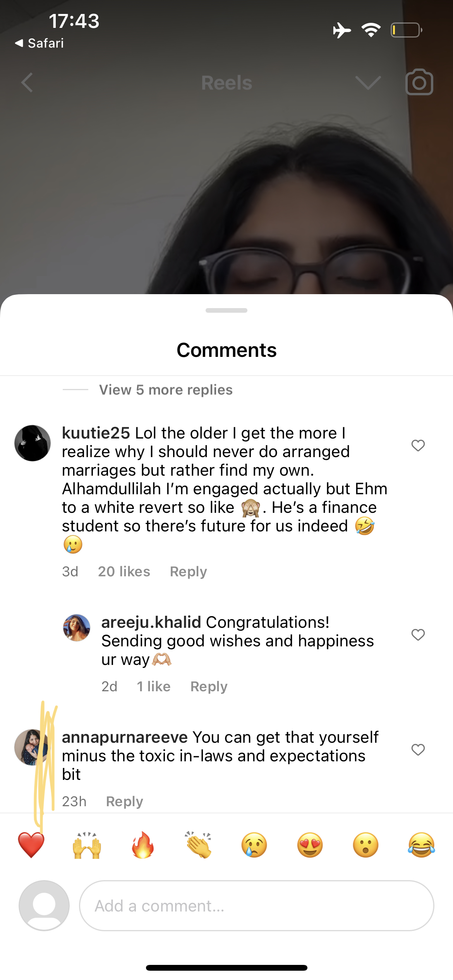Reply to kuutie25's comment
Image resolution: width=453 pixels, height=980 pixels.
[189, 572]
